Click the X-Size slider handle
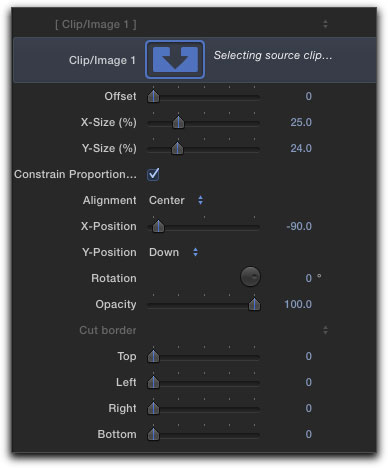Viewport: 388px width, 468px height. (178, 122)
